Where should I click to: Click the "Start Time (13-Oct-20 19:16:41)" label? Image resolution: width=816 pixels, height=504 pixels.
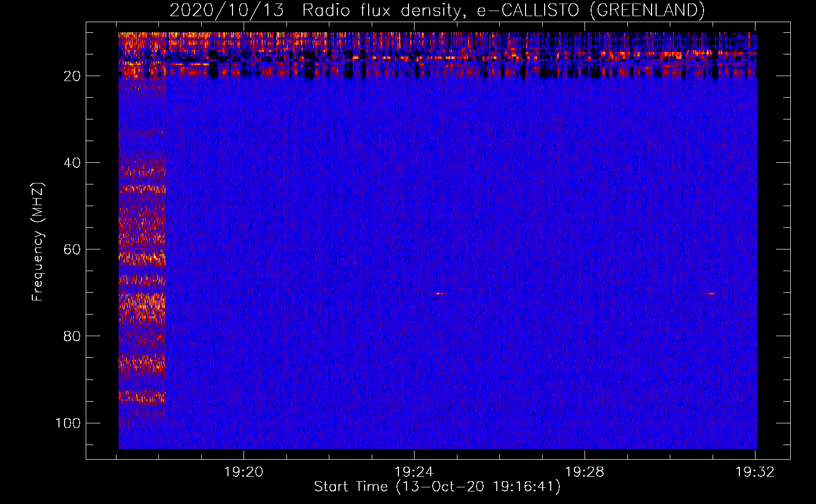point(437,487)
